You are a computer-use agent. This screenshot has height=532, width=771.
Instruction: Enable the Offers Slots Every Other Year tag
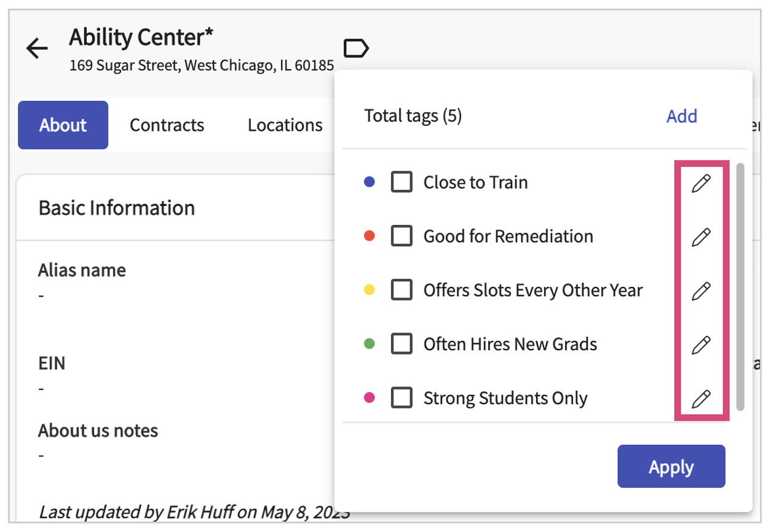[x=401, y=290]
